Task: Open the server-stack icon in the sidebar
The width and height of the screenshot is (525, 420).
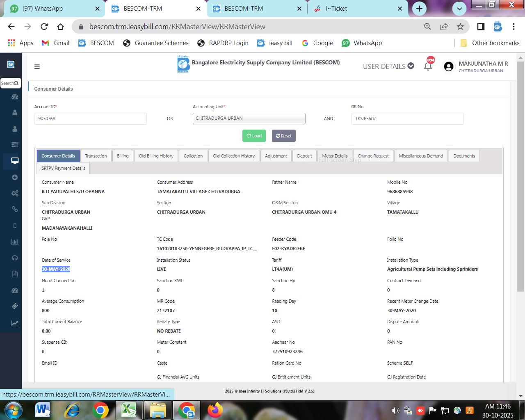Action: (x=15, y=144)
